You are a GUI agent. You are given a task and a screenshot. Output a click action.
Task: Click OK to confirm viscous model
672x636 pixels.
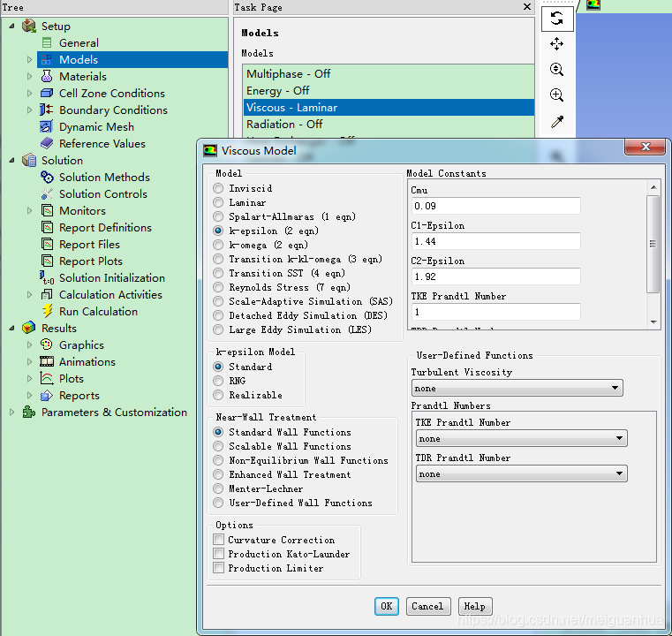tap(386, 606)
